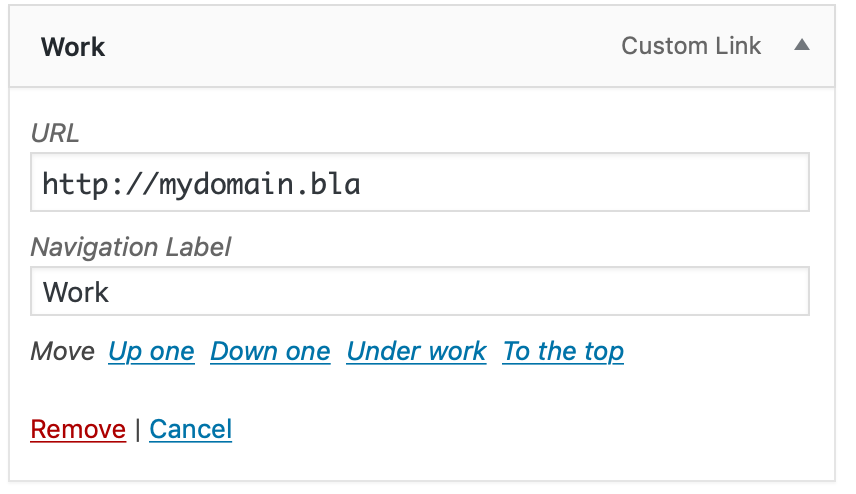Click the blank space right of the Cancel link

pos(500,429)
